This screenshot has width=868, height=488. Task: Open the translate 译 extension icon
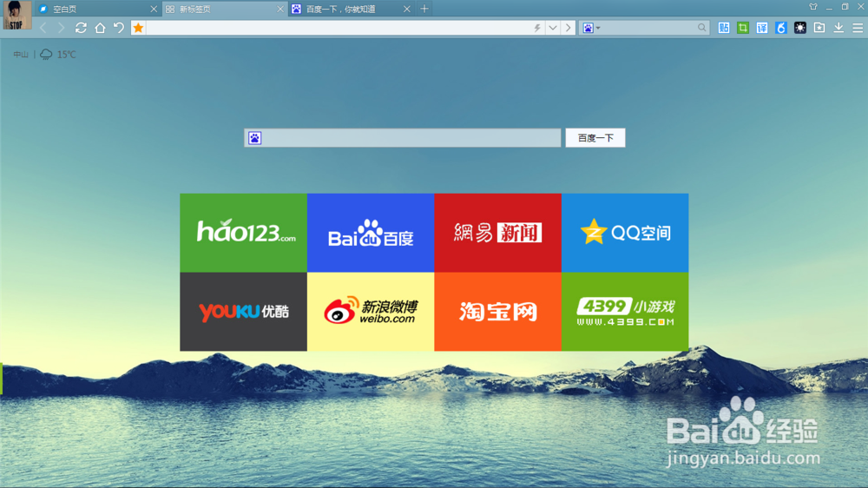pyautogui.click(x=762, y=28)
